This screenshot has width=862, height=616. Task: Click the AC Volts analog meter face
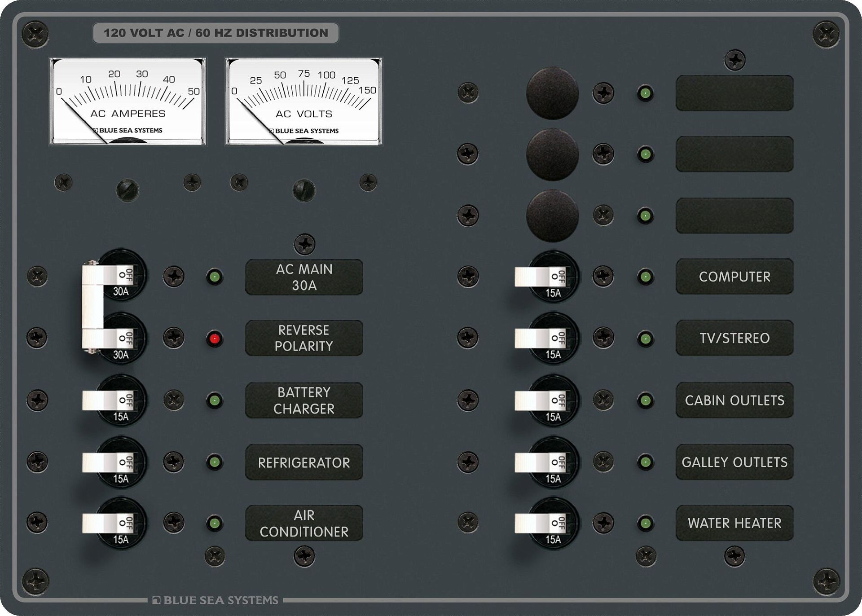tap(304, 101)
